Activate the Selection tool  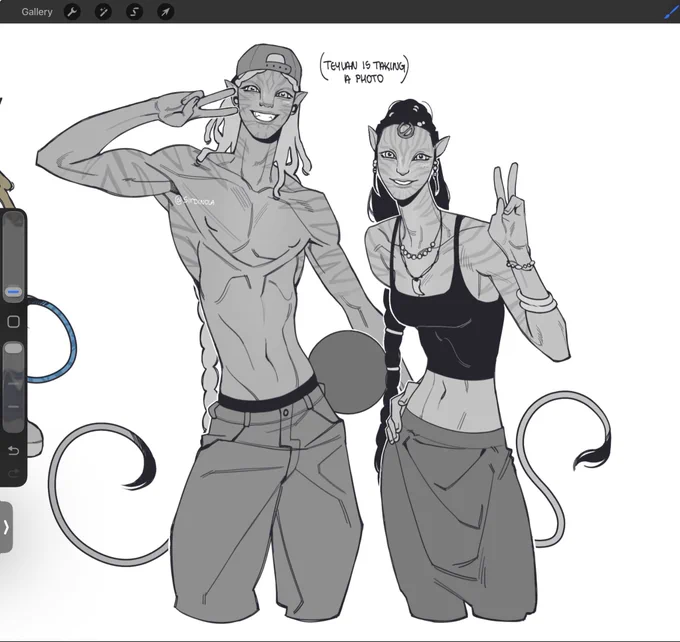pyautogui.click(x=134, y=12)
